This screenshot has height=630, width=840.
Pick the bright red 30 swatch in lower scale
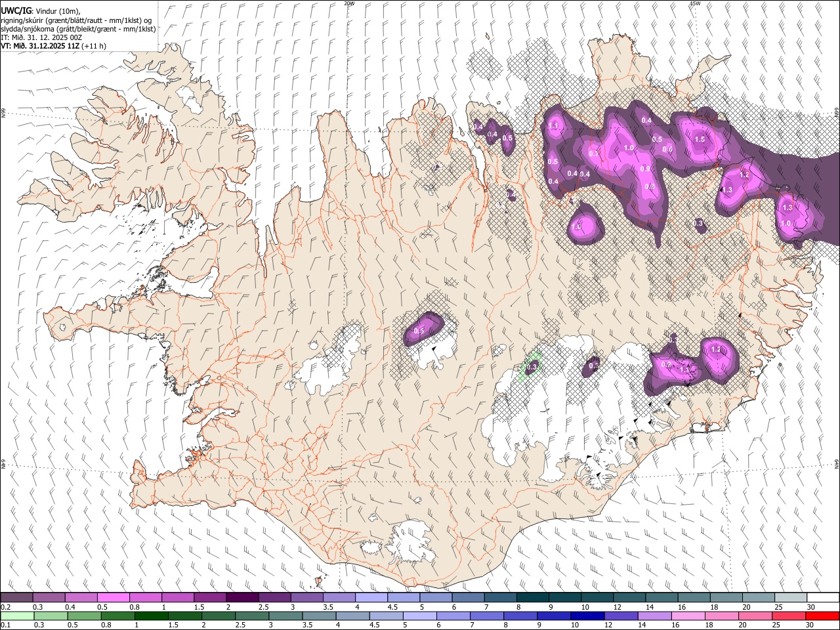[823, 616]
